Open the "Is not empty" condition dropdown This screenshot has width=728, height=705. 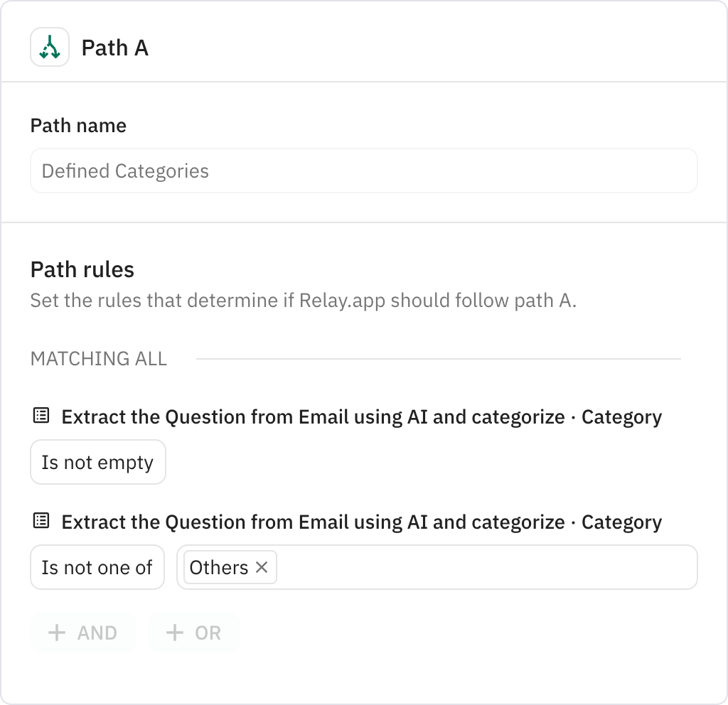(97, 462)
